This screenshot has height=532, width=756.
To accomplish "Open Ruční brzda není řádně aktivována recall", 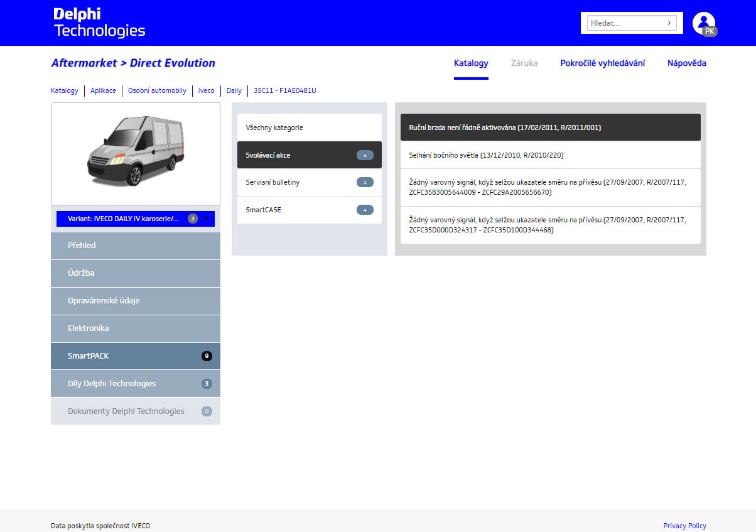I will 551,128.
